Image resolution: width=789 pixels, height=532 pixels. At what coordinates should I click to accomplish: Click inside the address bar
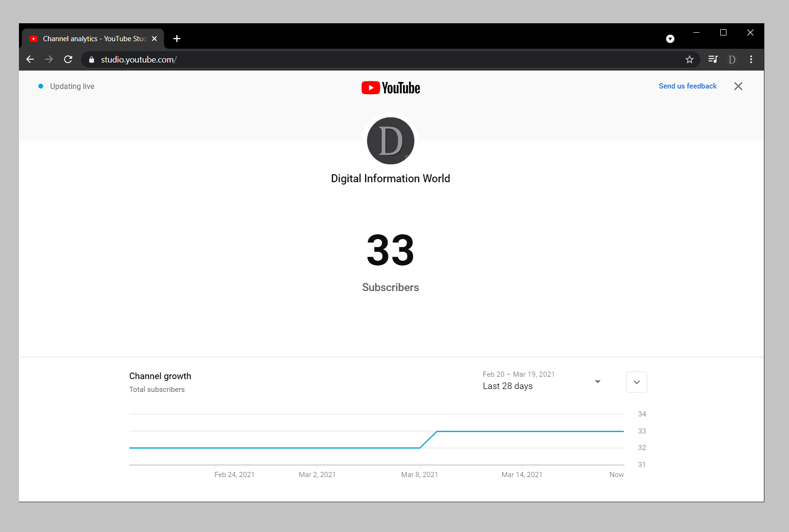tap(332, 60)
